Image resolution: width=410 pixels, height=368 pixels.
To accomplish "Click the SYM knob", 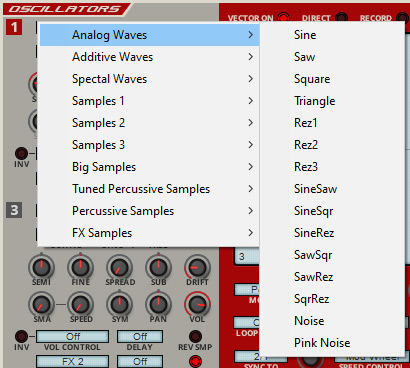I will coord(119,304).
